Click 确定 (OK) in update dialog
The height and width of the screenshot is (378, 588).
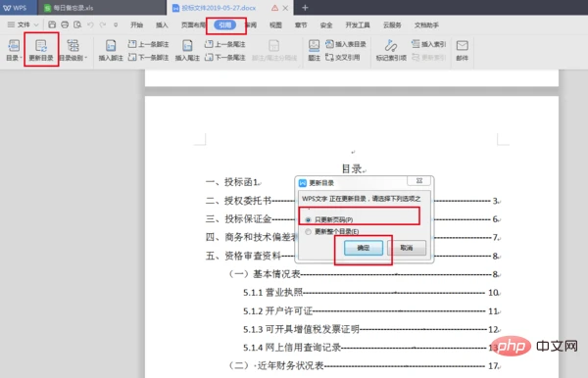364,248
